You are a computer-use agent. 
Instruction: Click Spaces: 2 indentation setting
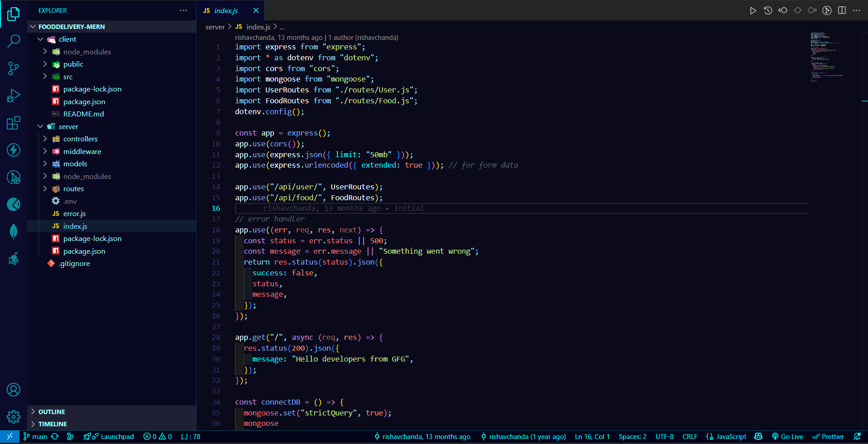pyautogui.click(x=633, y=437)
